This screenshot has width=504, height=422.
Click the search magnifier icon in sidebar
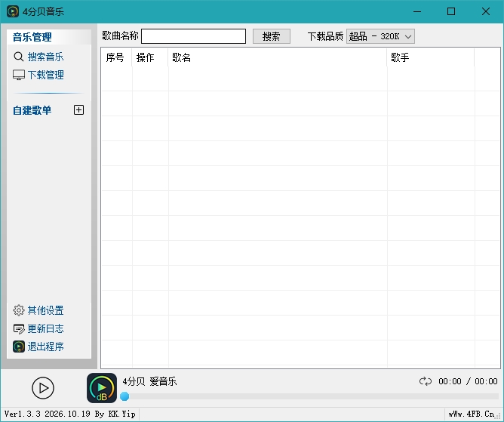click(19, 57)
